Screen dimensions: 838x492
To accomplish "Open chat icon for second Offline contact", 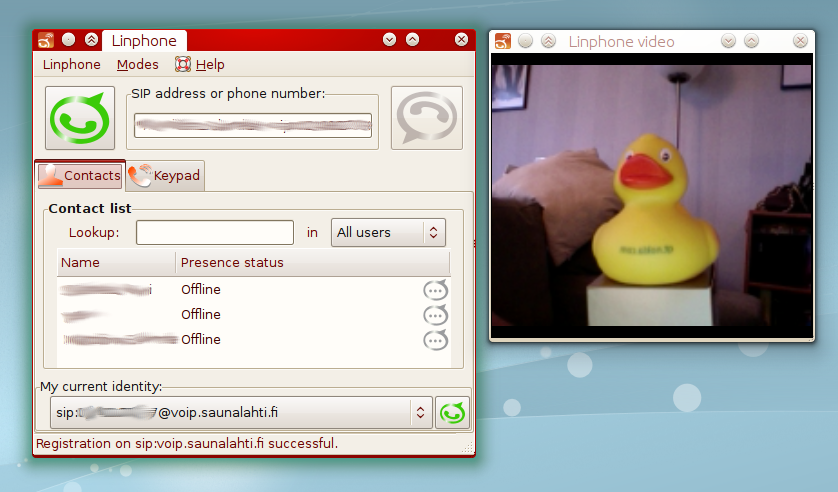I will [x=435, y=315].
